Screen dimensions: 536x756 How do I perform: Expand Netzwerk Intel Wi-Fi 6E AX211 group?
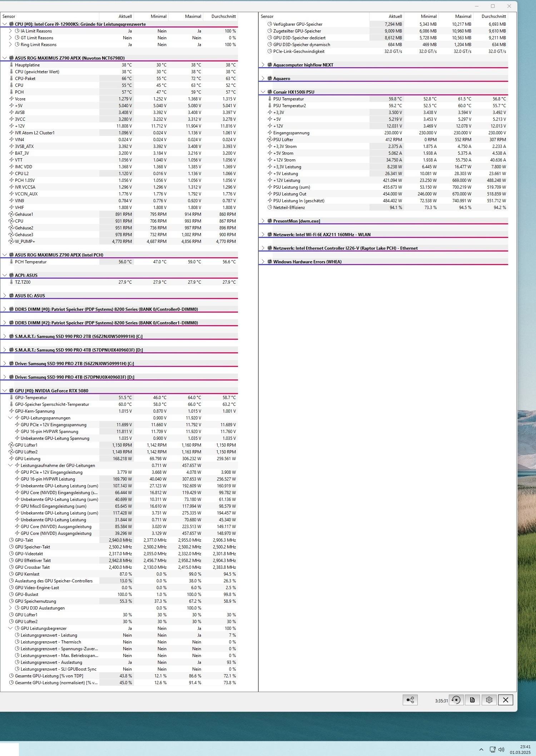263,234
